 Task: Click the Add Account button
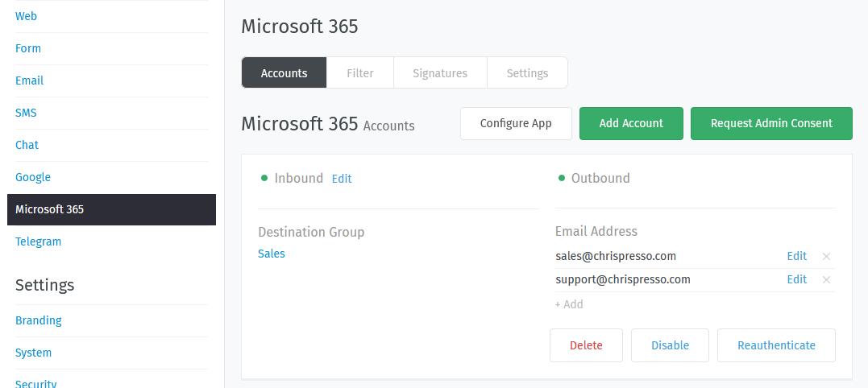[631, 123]
